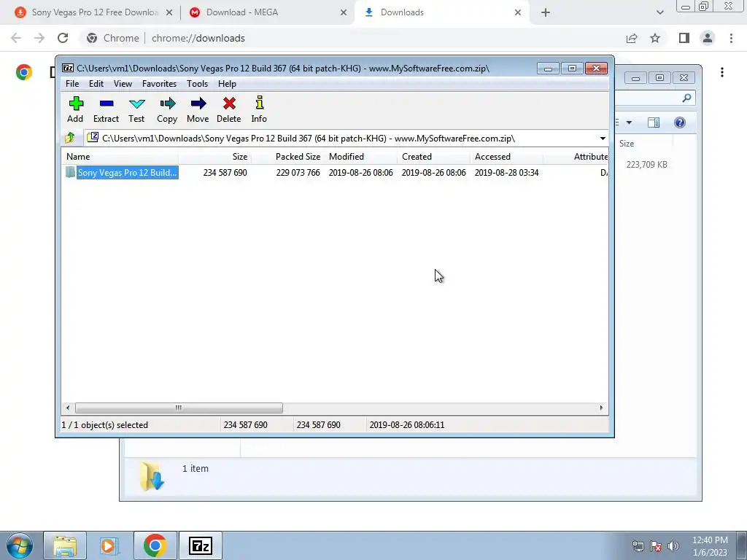Bookmark this page with the star icon
Image resolution: width=747 pixels, height=560 pixels.
pos(655,38)
